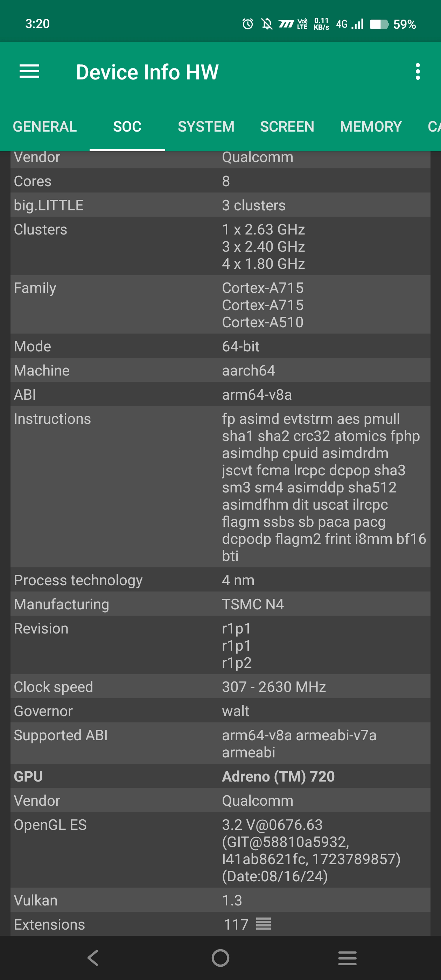
Task: Go to the MEMORY tab
Action: 371,126
